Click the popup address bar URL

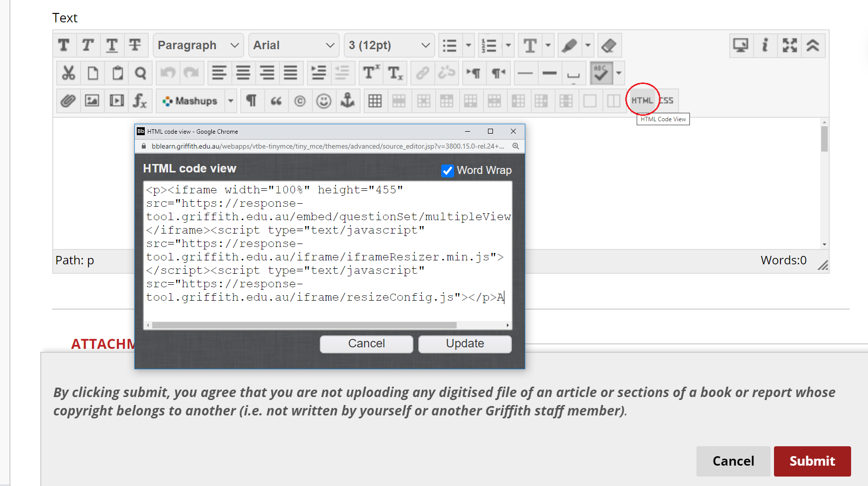(x=328, y=146)
